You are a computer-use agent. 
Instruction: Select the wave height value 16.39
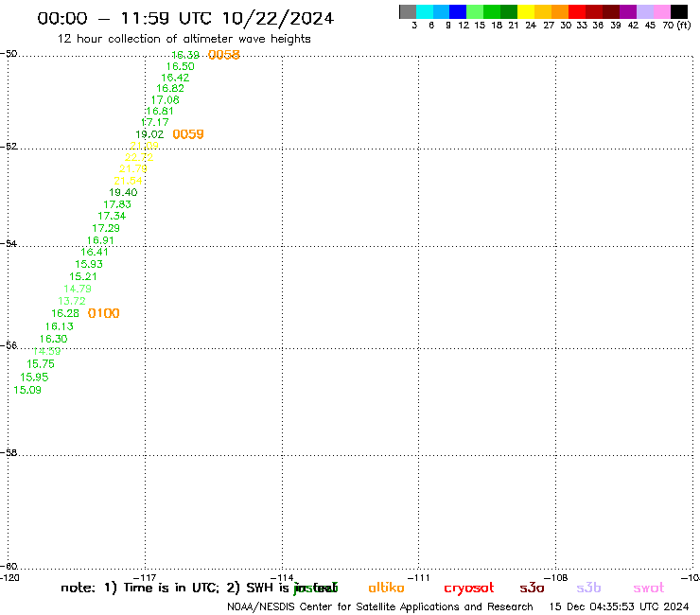[x=185, y=55]
